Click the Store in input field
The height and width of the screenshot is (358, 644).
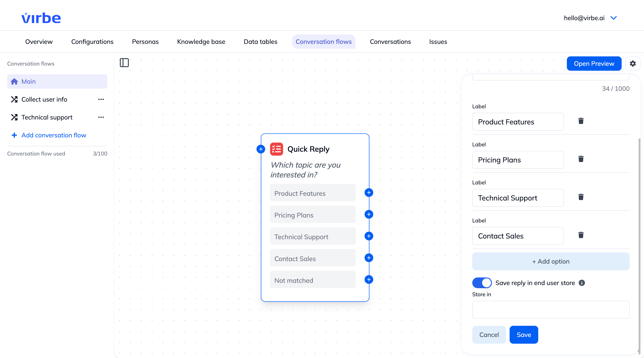pos(551,310)
